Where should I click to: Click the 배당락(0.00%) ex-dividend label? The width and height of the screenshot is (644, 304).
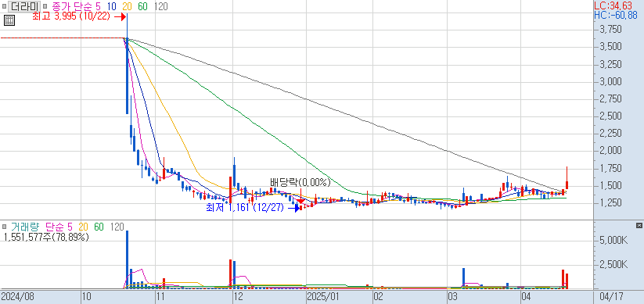300,182
